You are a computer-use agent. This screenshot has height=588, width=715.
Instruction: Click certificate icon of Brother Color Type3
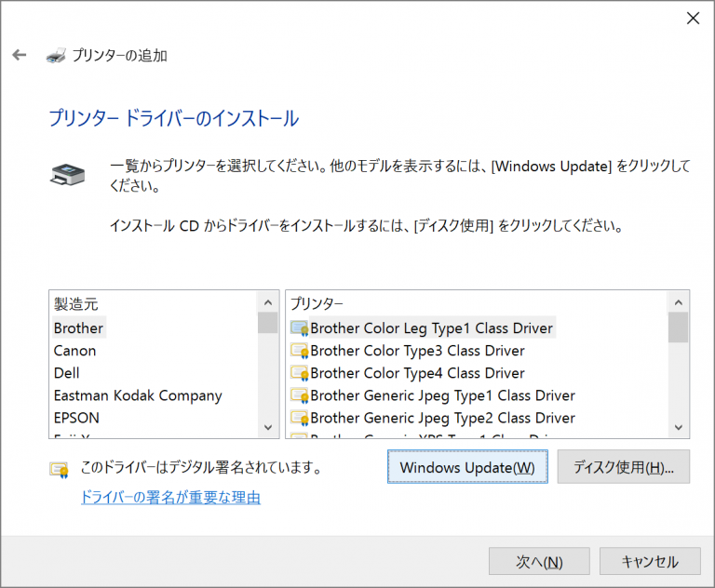tap(300, 351)
